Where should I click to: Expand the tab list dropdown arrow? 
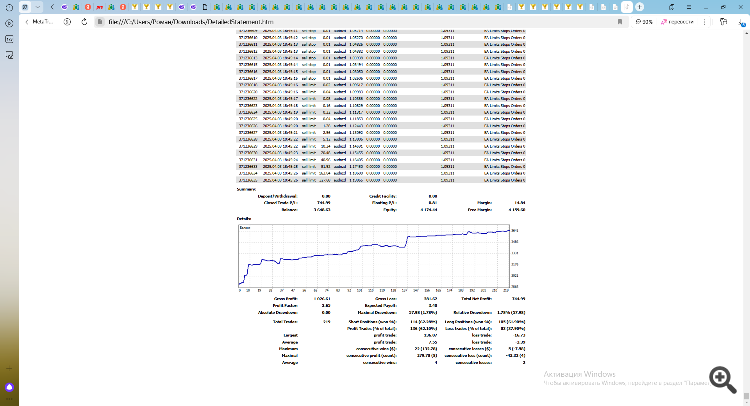(37, 7)
